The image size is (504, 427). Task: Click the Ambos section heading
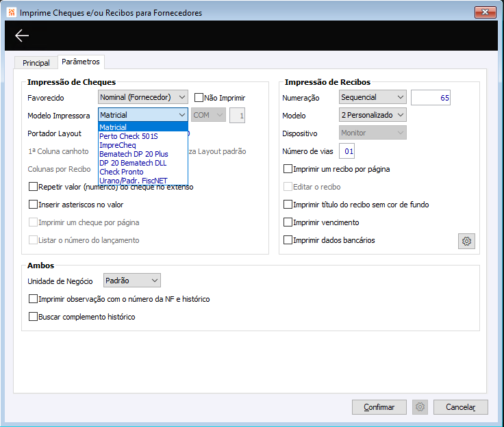[x=41, y=266]
